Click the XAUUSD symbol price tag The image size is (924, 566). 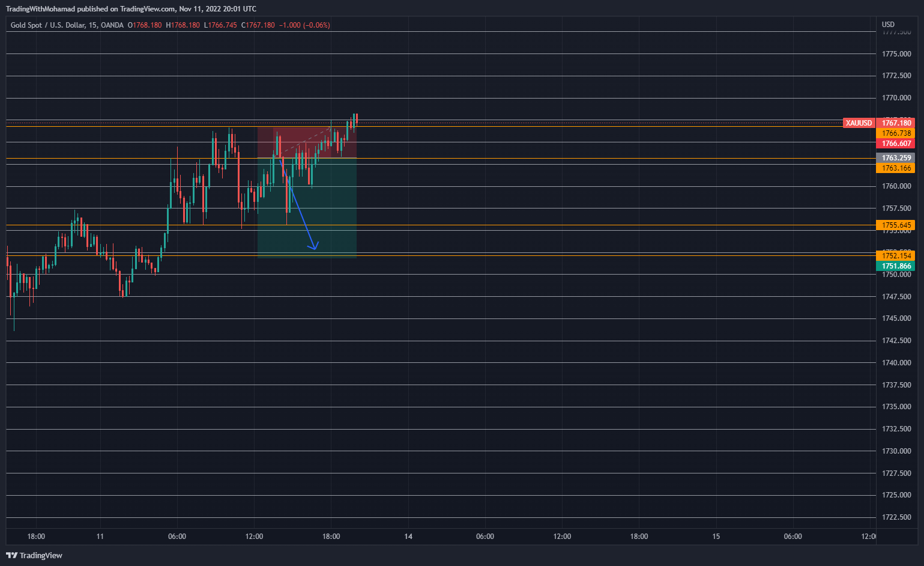pyautogui.click(x=859, y=123)
